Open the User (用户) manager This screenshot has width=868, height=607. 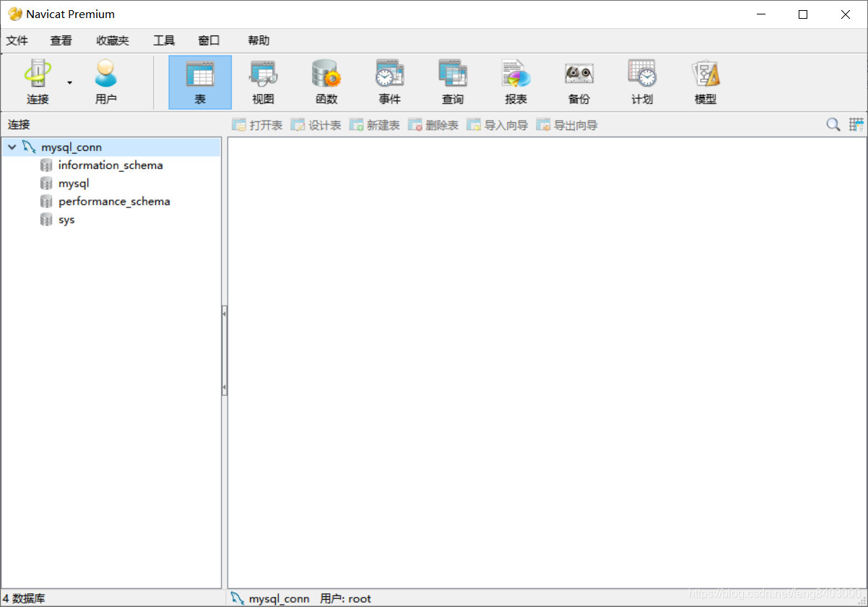(105, 82)
